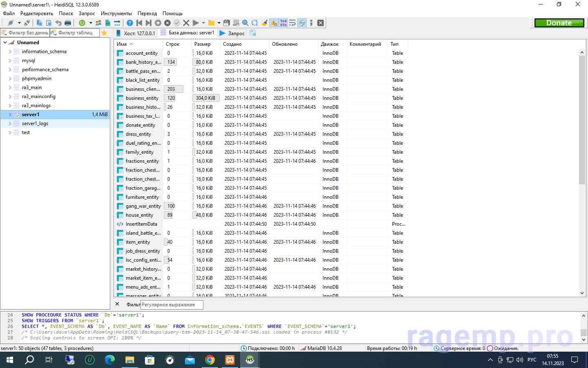Click the Регулярное выражение filter field

pyautogui.click(x=171, y=305)
